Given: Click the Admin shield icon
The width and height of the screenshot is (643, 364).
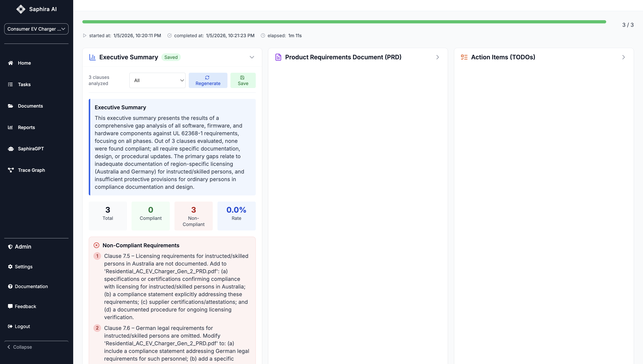Looking at the screenshot, I should [10, 246].
